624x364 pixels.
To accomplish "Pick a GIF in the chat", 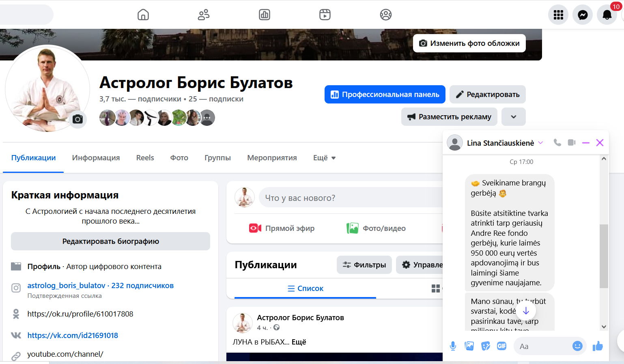I will 502,346.
